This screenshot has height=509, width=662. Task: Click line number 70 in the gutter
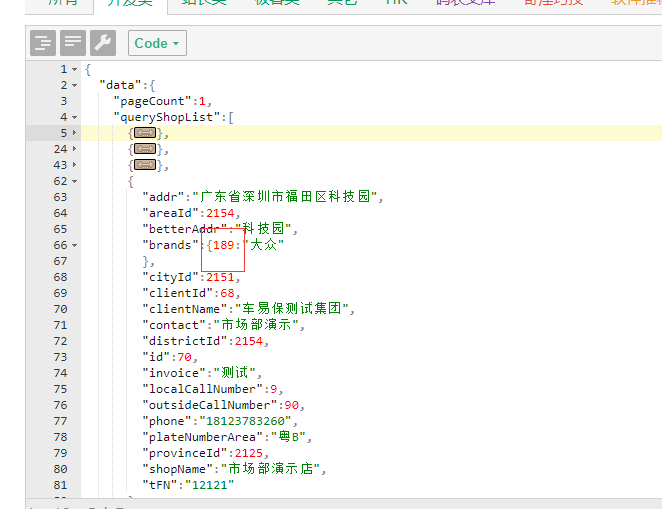click(59, 309)
